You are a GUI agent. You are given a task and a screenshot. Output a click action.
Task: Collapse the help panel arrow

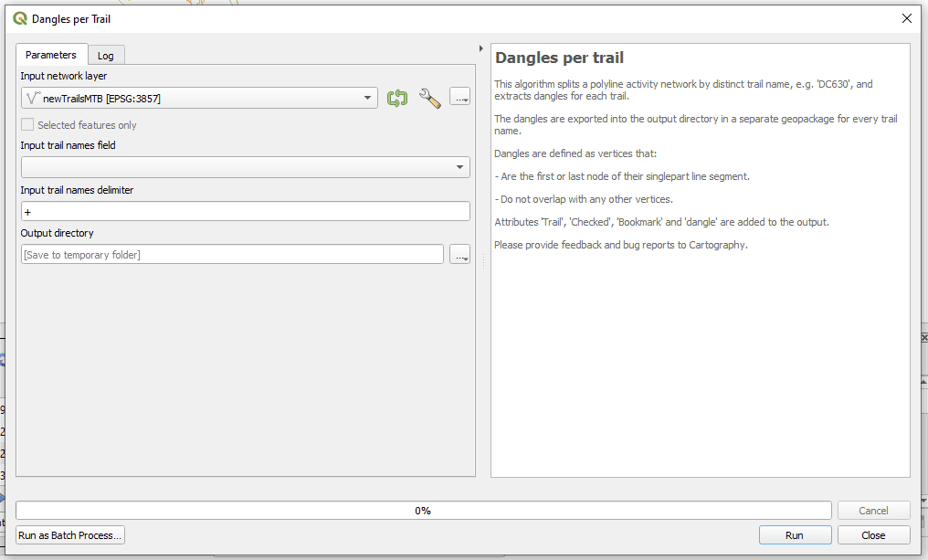480,48
